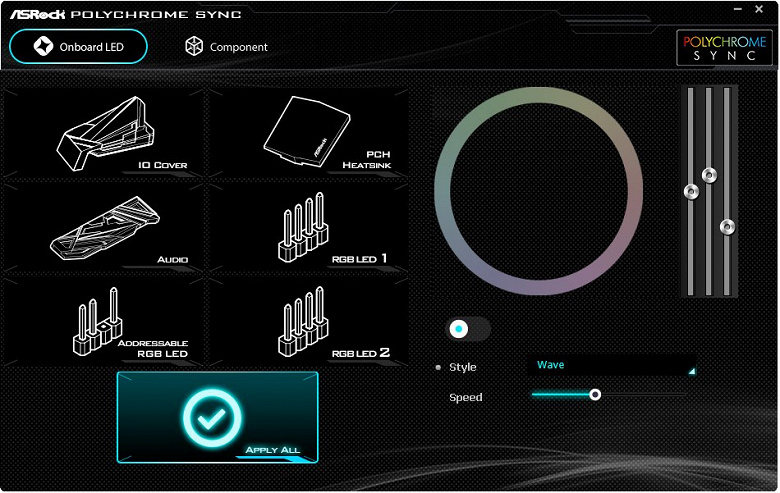Click the second vertical color slider knob
This screenshot has height=493, width=780.
(x=709, y=175)
